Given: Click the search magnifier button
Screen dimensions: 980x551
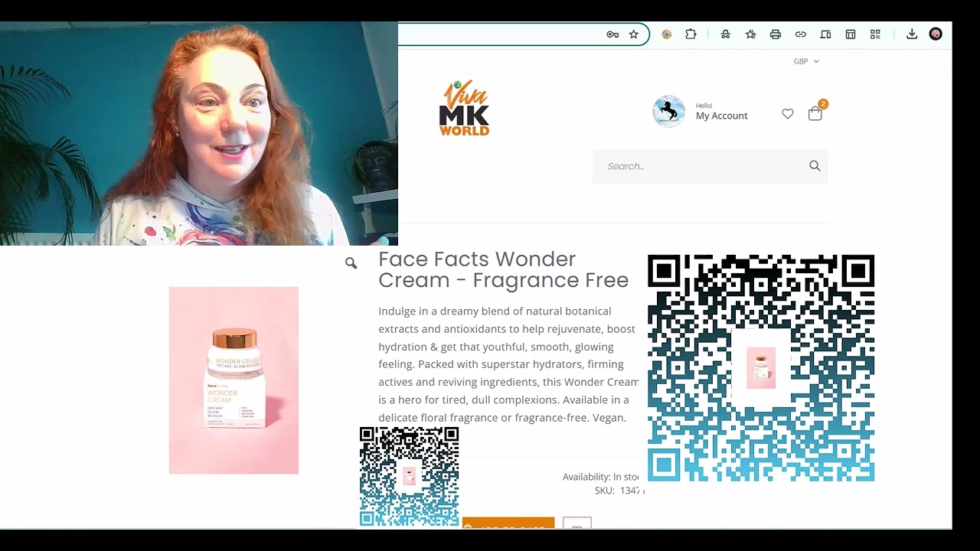Looking at the screenshot, I should pos(815,166).
